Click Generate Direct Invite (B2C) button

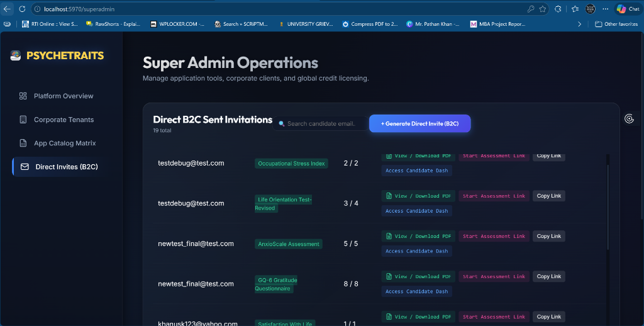click(419, 124)
